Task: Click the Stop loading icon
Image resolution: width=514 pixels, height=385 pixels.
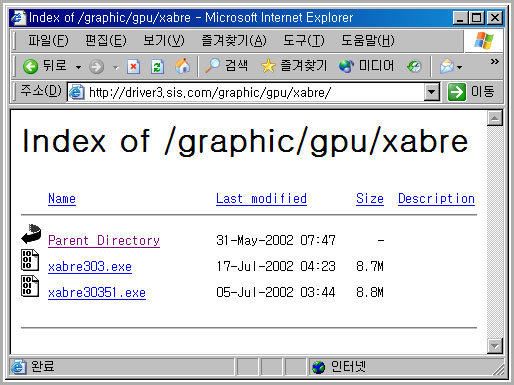Action: click(x=133, y=67)
